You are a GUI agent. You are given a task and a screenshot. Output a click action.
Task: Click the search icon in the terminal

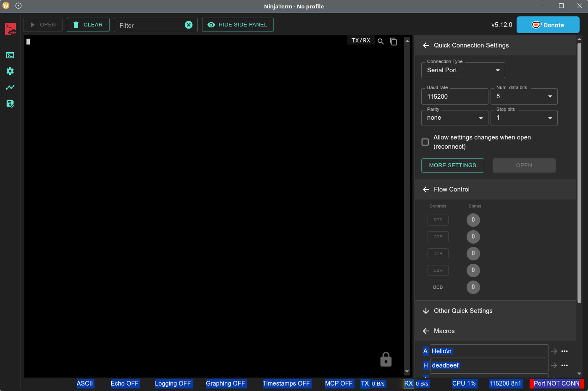click(x=381, y=41)
